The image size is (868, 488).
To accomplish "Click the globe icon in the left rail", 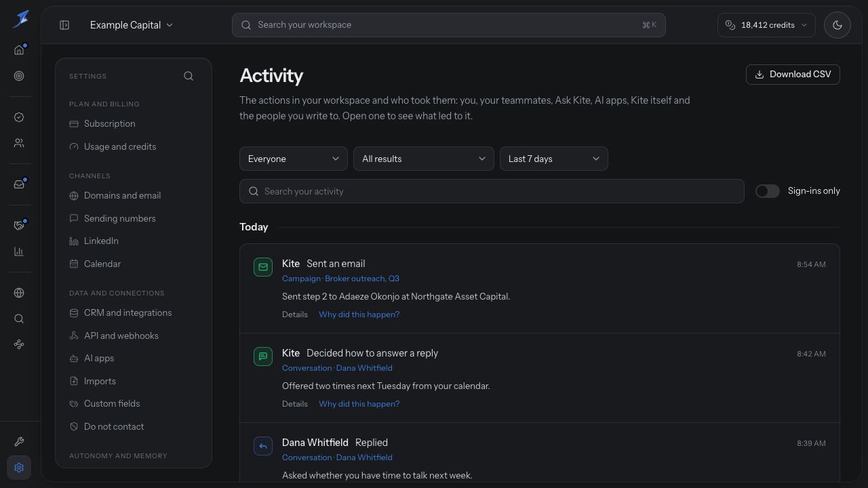I will tap(19, 293).
